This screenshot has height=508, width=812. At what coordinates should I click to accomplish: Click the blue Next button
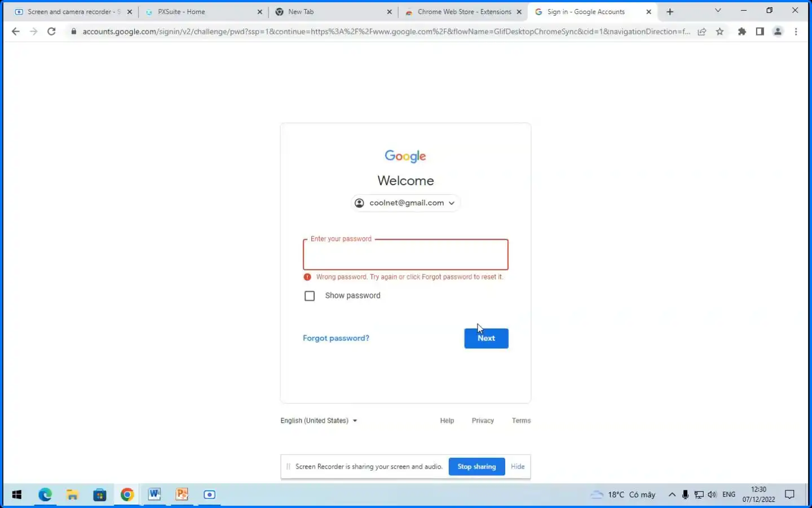pyautogui.click(x=486, y=339)
